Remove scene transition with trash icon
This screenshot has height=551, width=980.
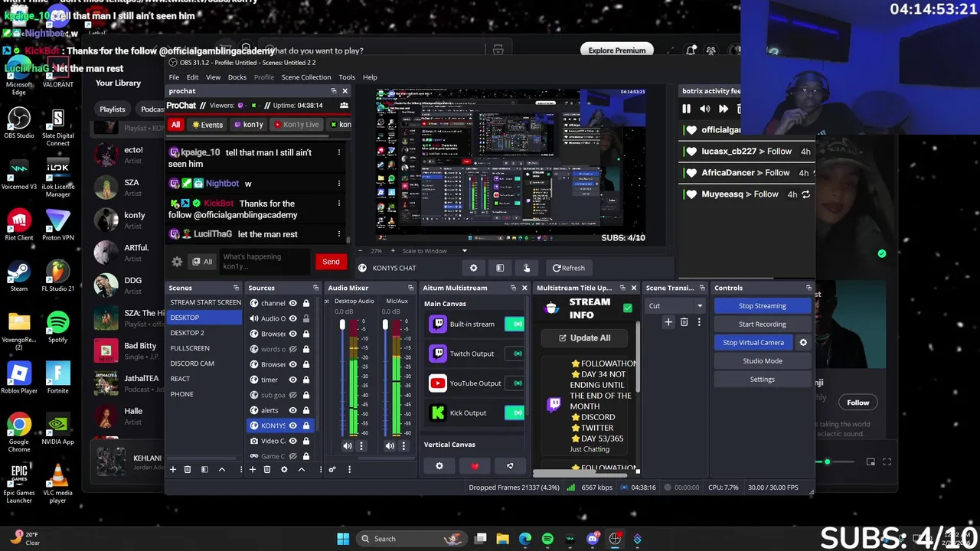pos(684,322)
